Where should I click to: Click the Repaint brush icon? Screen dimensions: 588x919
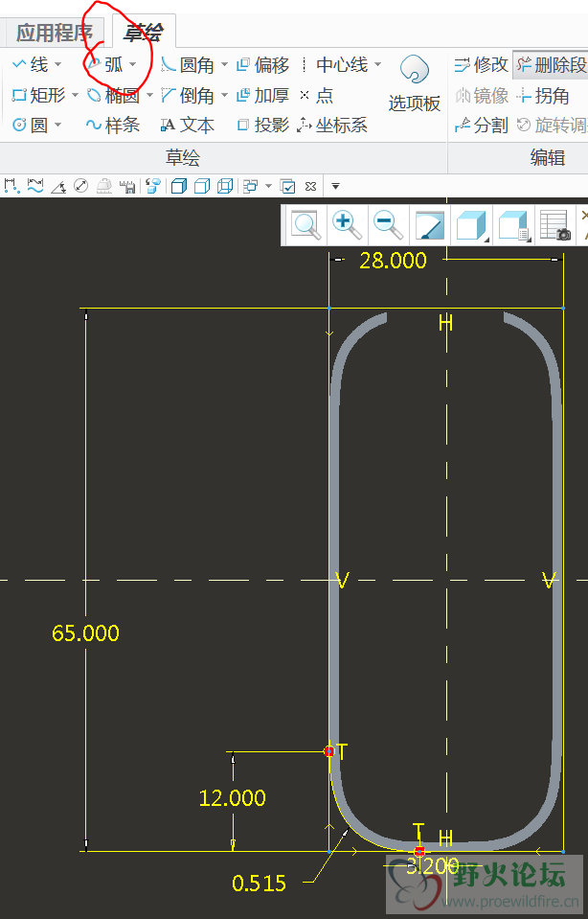(x=430, y=225)
